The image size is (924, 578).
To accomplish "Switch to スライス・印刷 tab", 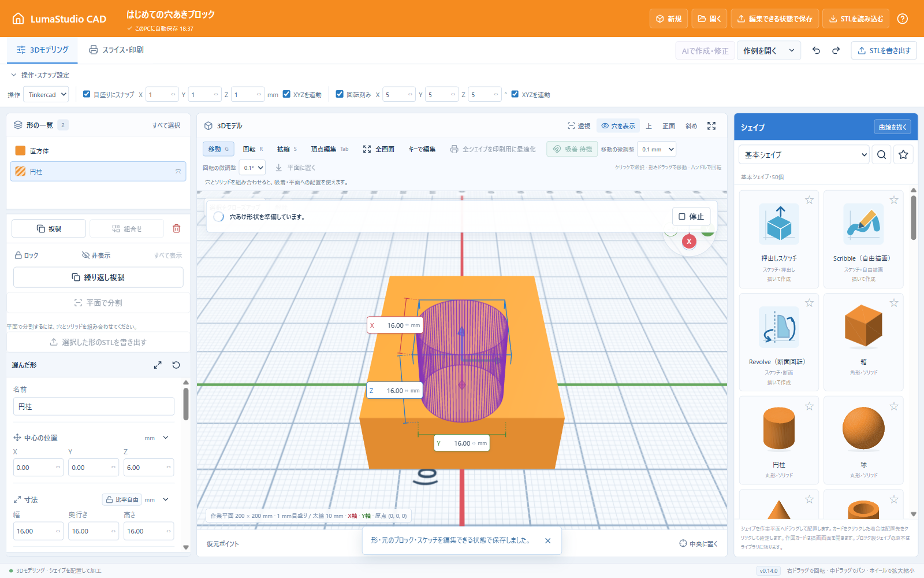I will pyautogui.click(x=116, y=50).
